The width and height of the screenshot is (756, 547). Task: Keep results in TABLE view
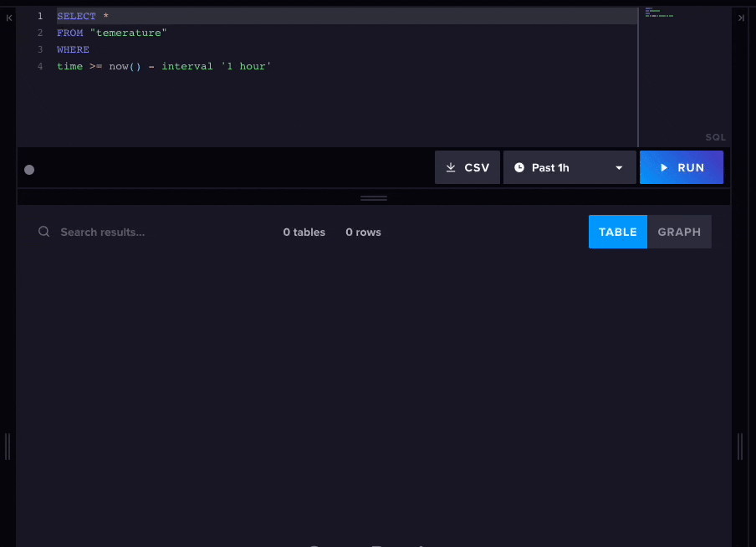click(x=617, y=232)
